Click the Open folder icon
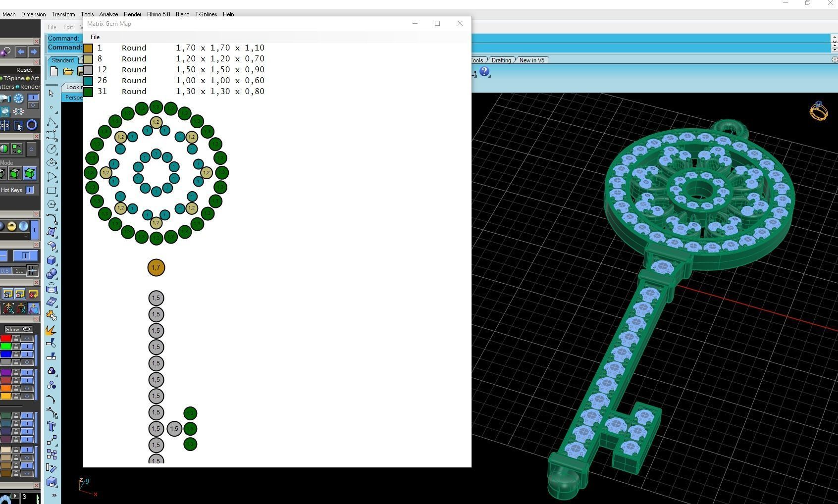Viewport: 838px width, 504px height. coord(68,72)
